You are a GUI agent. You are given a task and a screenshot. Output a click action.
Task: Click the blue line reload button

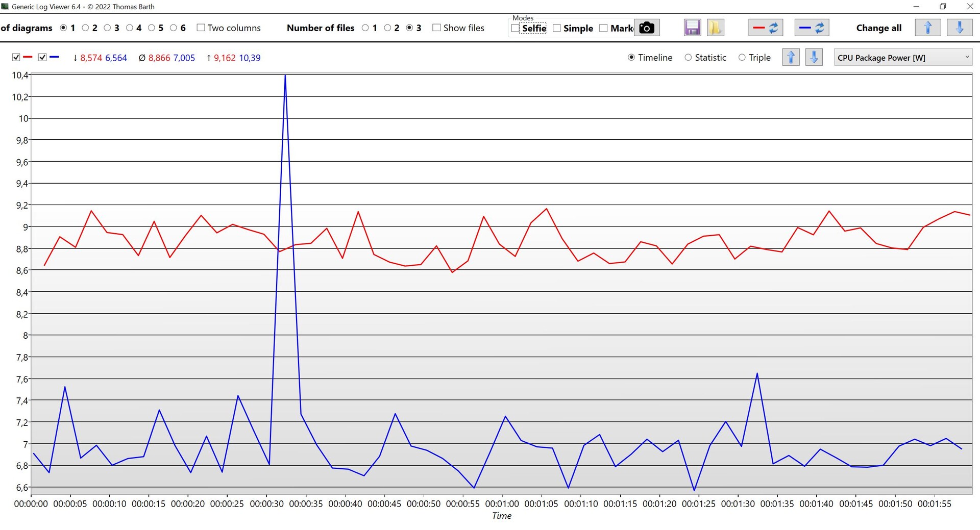[812, 28]
